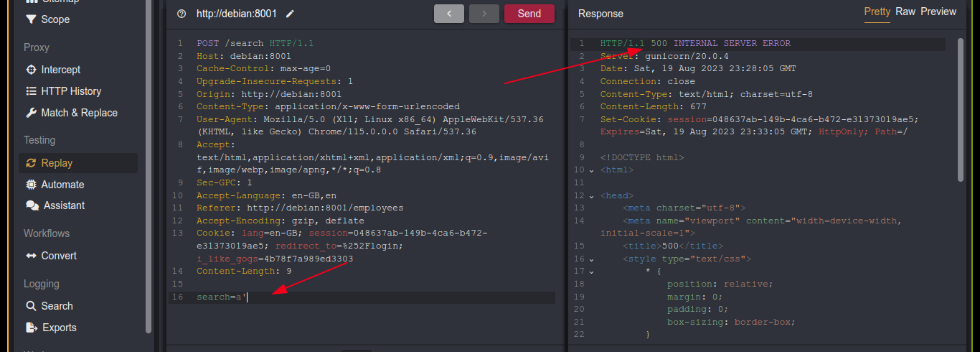
Task: Click the Assistant chat bubbles icon
Action: pyautogui.click(x=32, y=205)
